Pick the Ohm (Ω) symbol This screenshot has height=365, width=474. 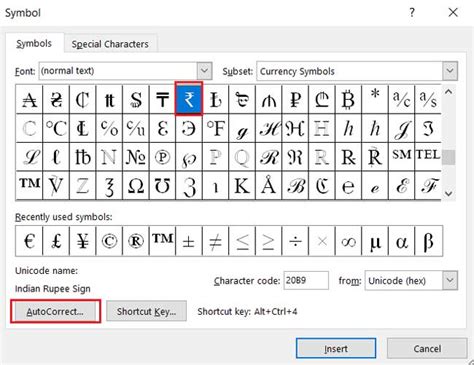tap(136, 186)
